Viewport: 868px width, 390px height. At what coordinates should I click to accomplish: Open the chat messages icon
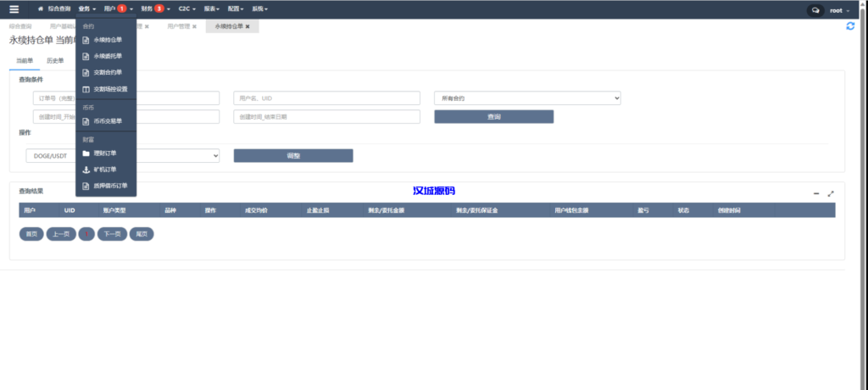click(x=815, y=10)
